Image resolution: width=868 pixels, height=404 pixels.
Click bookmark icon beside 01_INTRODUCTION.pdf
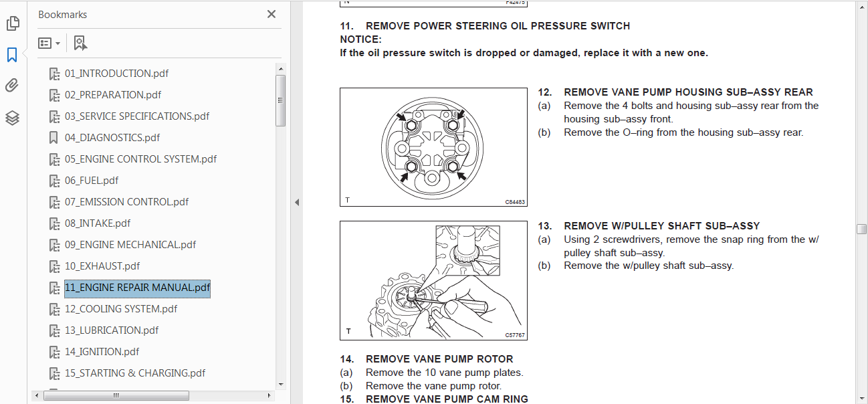[x=55, y=74]
